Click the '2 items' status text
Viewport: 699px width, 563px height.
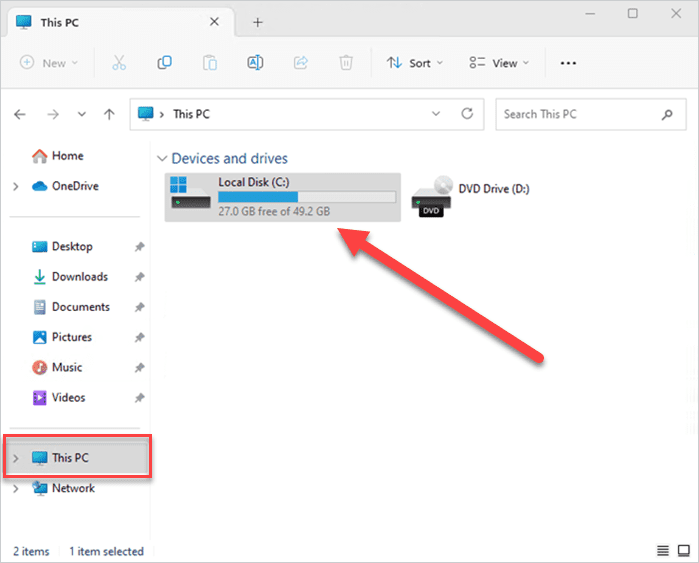[31, 551]
